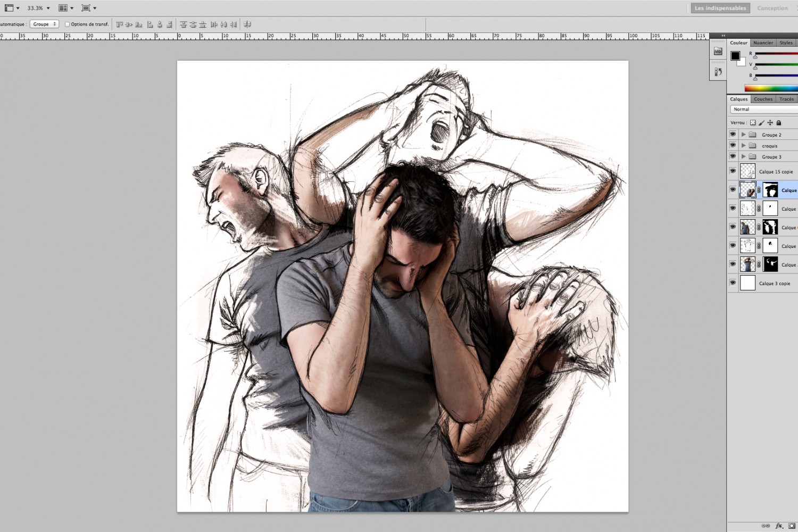This screenshot has width=798, height=532.
Task: Click the fx layer style icon
Action: point(779,526)
